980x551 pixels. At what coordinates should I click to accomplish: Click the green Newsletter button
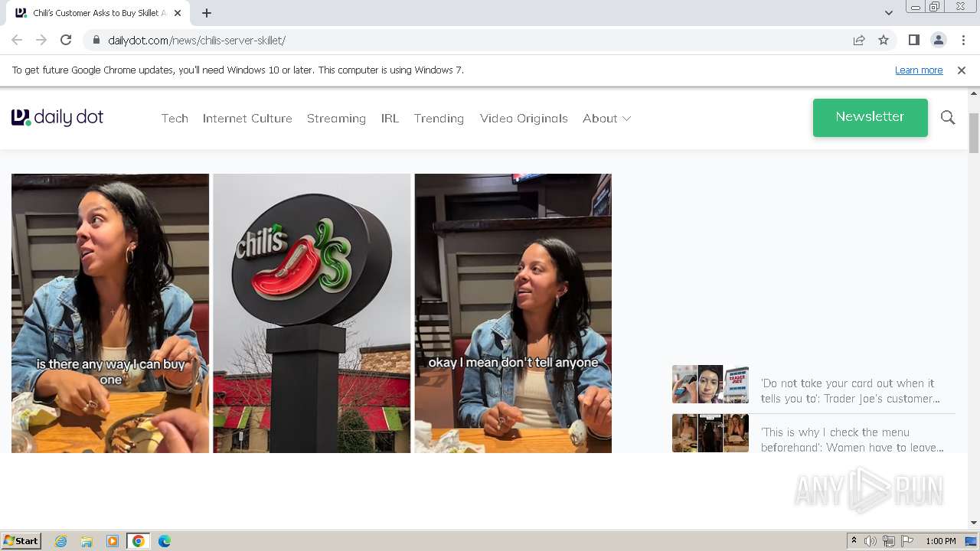871,118
